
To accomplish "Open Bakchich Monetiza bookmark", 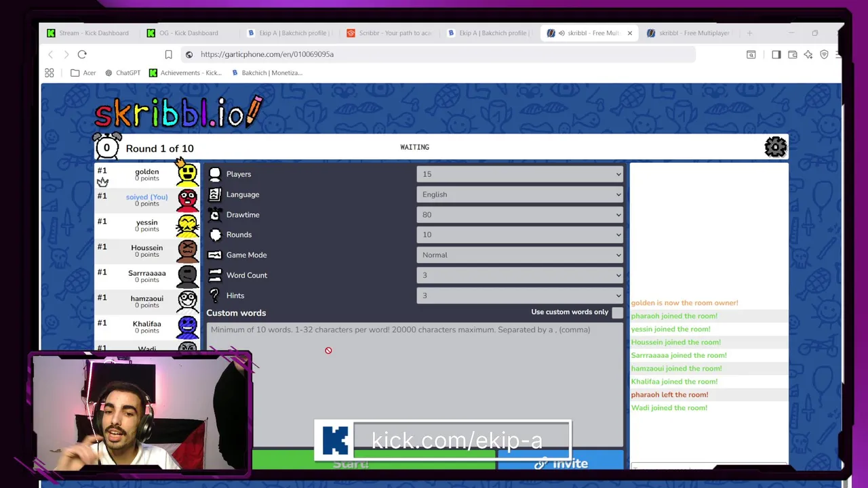I will (x=267, y=73).
